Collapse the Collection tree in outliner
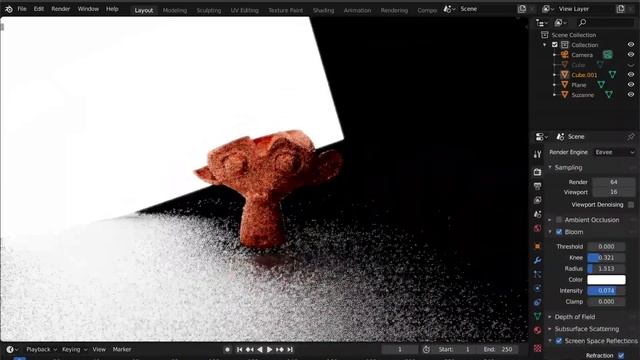 point(545,45)
